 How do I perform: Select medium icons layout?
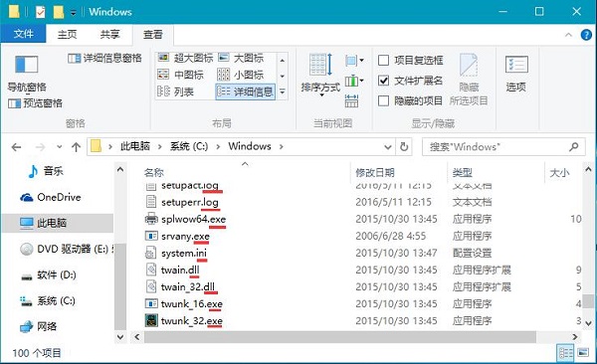180,75
